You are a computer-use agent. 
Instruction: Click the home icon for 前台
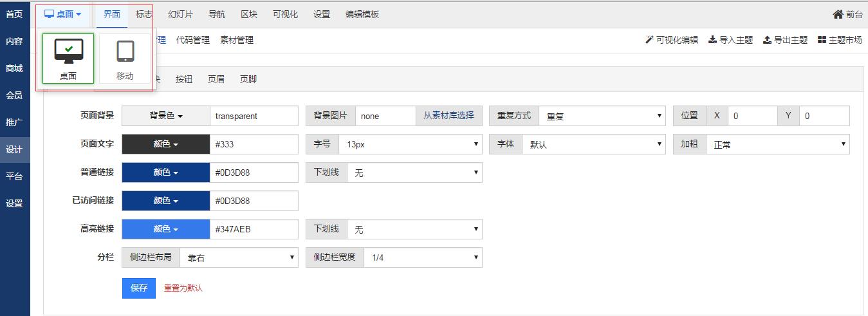tap(838, 14)
